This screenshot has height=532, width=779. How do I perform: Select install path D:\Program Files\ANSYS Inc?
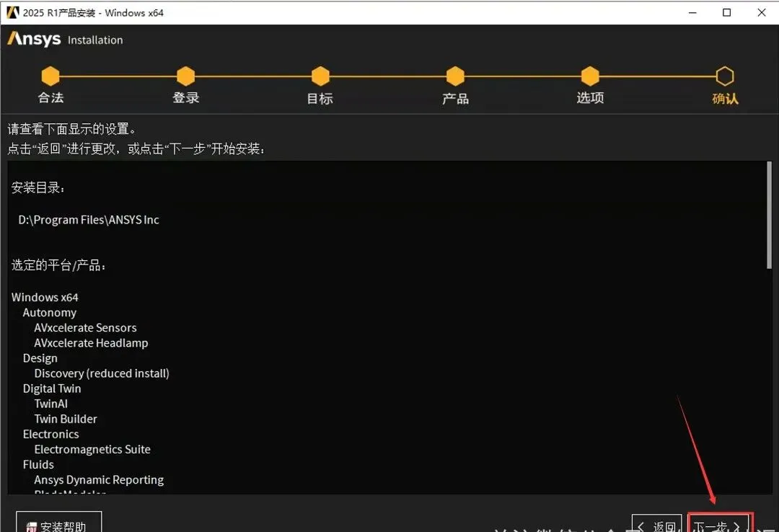pyautogui.click(x=89, y=220)
